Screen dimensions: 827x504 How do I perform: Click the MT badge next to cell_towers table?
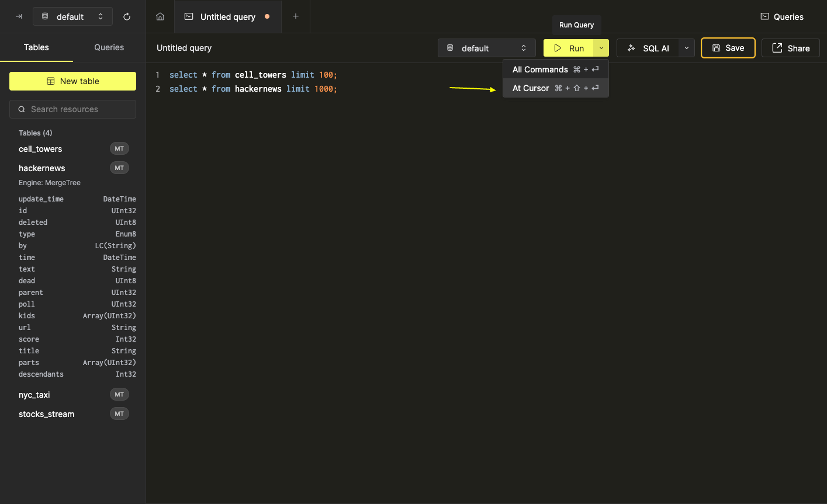point(119,148)
